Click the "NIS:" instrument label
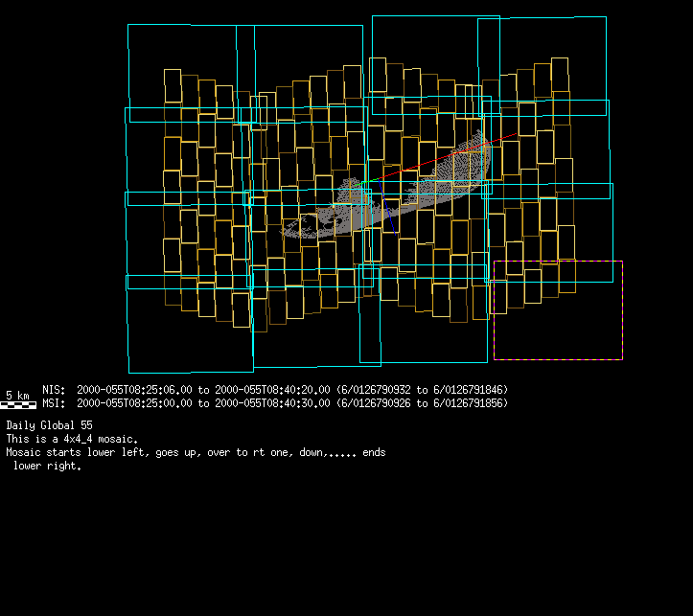This screenshot has height=616, width=693. pyautogui.click(x=54, y=390)
